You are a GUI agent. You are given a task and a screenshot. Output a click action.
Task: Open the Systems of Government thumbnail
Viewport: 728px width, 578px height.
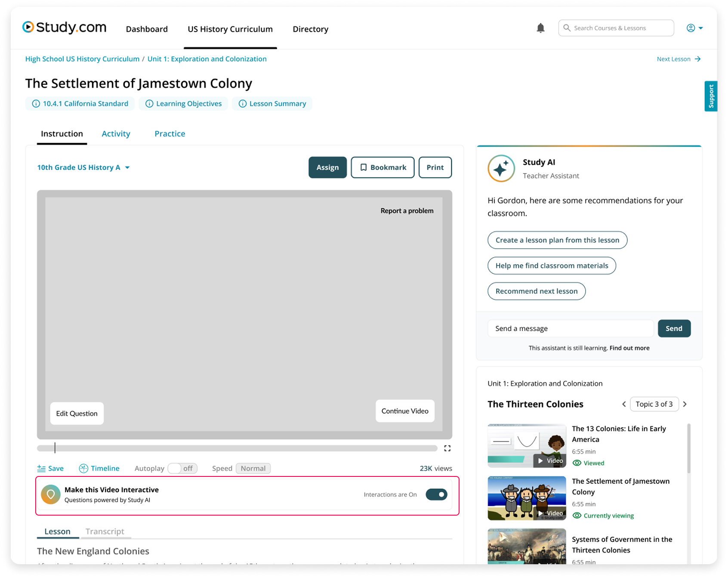click(527, 546)
